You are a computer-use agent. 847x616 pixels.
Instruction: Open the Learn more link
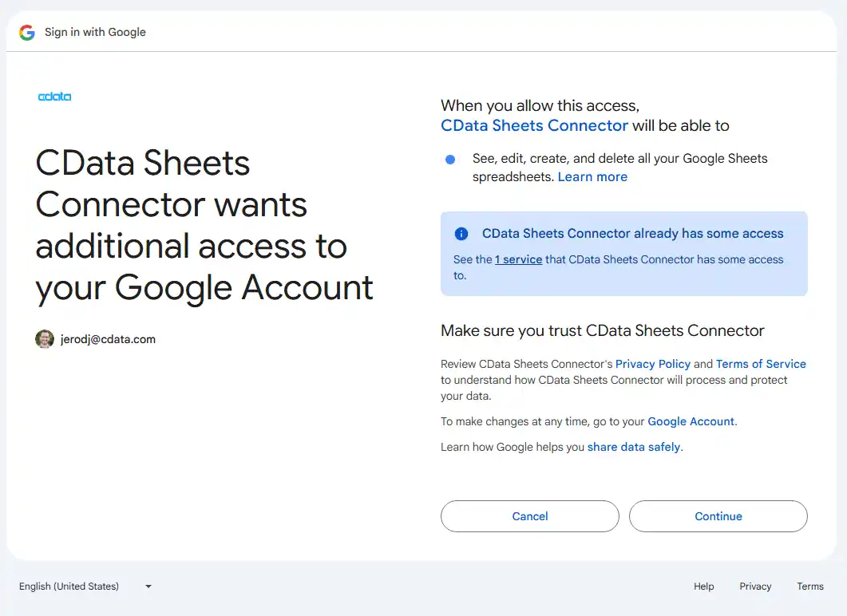592,177
